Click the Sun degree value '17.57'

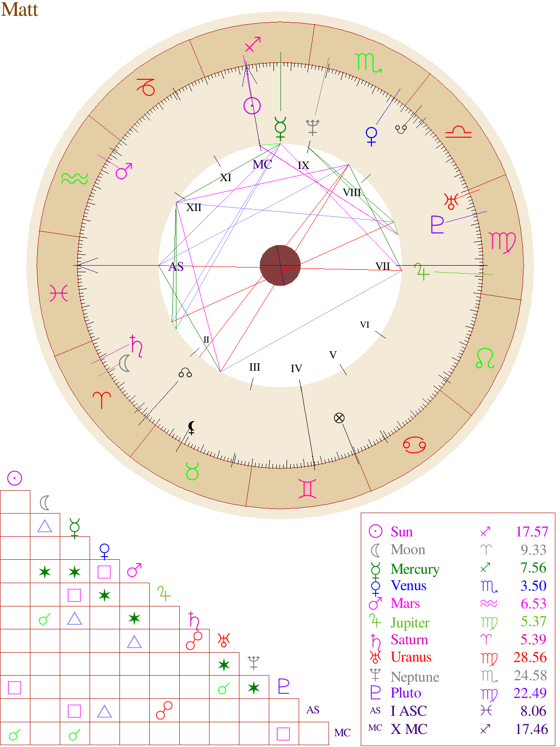(x=532, y=532)
